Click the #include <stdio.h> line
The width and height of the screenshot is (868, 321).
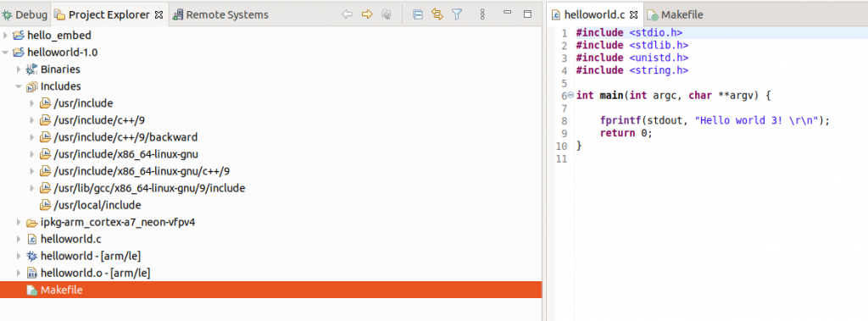(630, 33)
